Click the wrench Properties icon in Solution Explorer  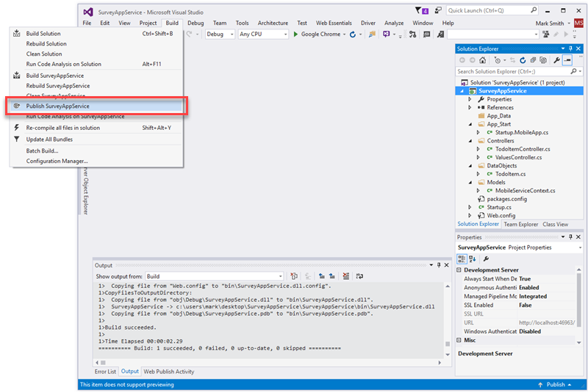pyautogui.click(x=557, y=60)
